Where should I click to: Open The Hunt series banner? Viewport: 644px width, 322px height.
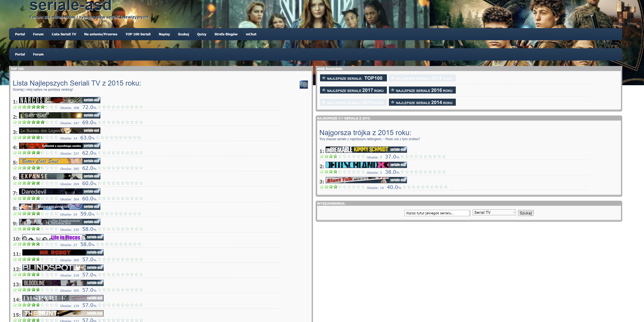(x=63, y=313)
